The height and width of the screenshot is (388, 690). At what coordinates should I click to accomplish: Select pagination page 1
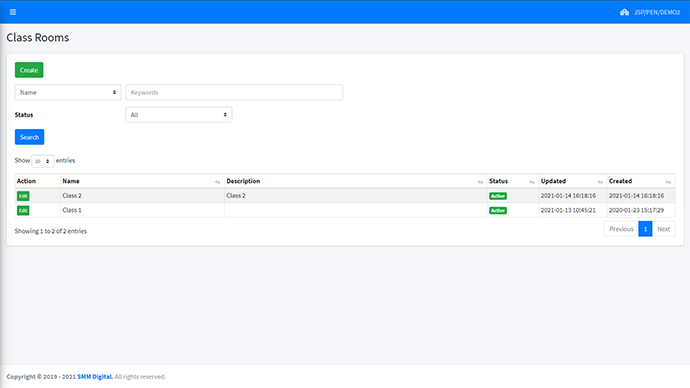[645, 229]
